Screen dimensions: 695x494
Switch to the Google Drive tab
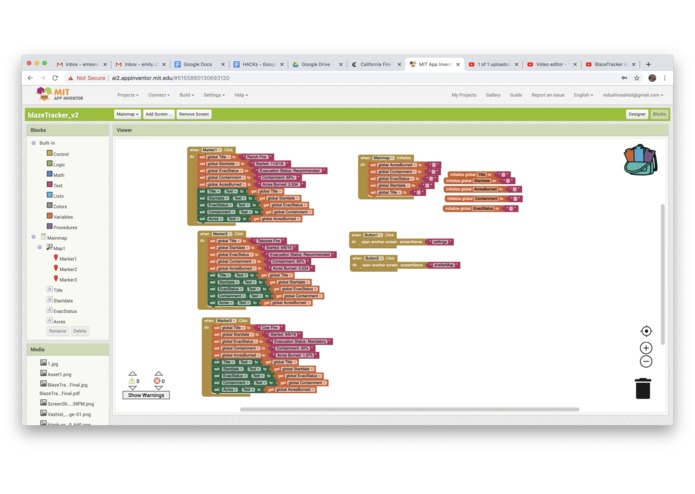coord(316,64)
